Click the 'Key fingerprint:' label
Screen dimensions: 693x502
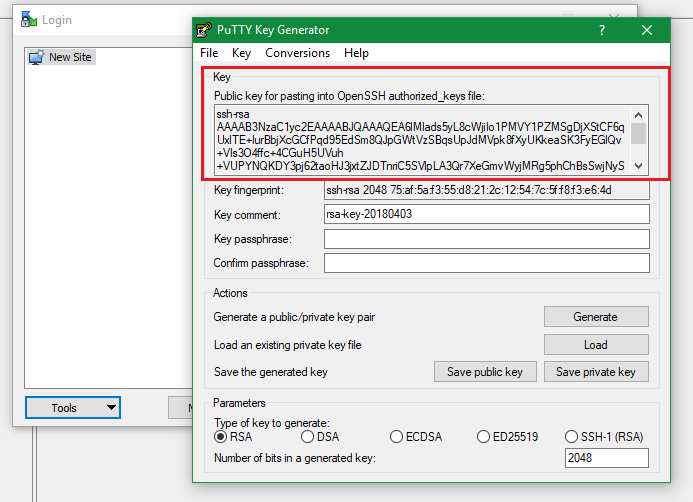[249, 190]
